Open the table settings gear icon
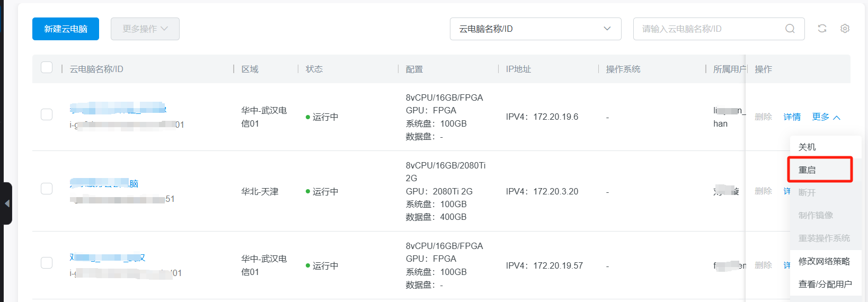 pos(845,29)
